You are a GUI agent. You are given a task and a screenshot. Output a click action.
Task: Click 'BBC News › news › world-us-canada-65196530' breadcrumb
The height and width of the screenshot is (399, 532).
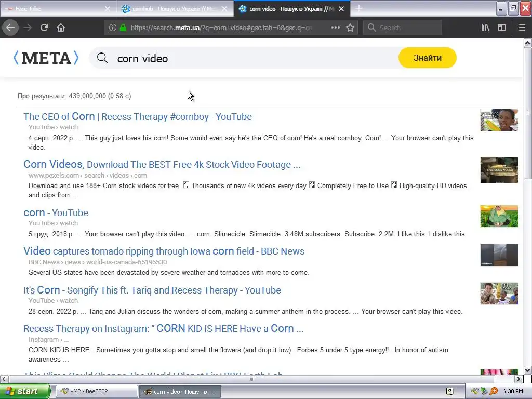pos(98,262)
